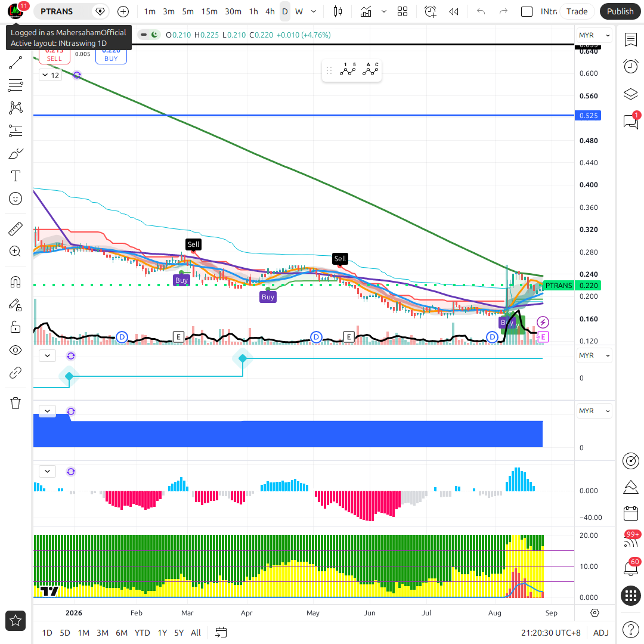Expand the indicator templates dropdown arrow
The height and width of the screenshot is (644, 644).
(384, 11)
